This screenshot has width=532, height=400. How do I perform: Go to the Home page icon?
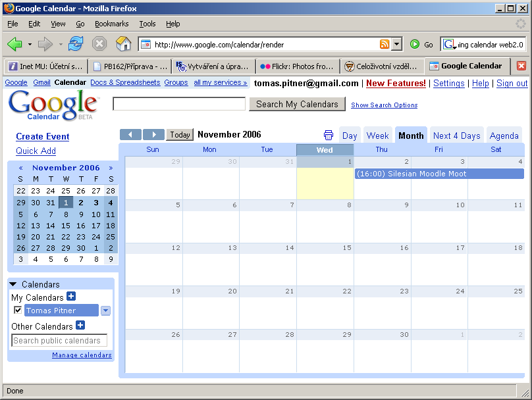coord(124,44)
